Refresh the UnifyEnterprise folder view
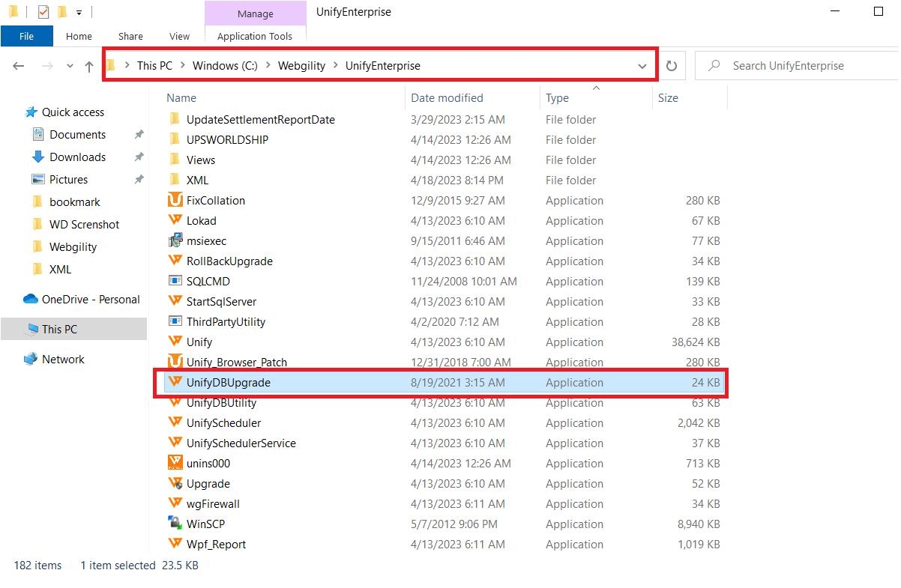901x588 pixels. coord(672,66)
